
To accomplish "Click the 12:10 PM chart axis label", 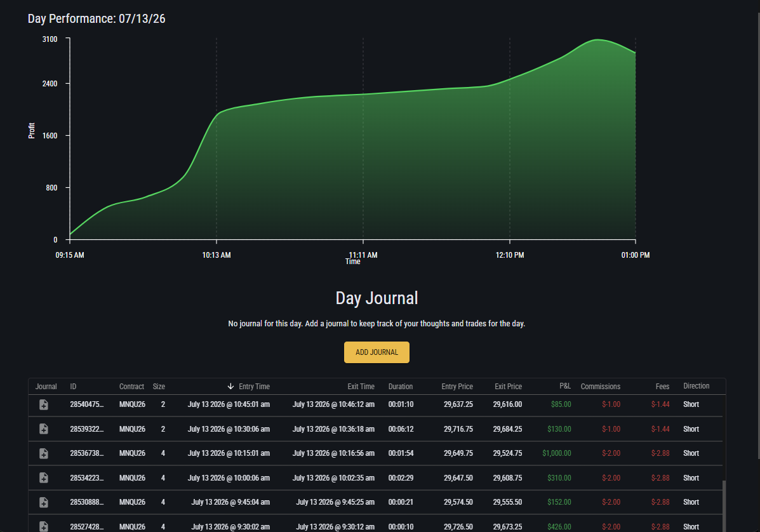I will coord(509,255).
